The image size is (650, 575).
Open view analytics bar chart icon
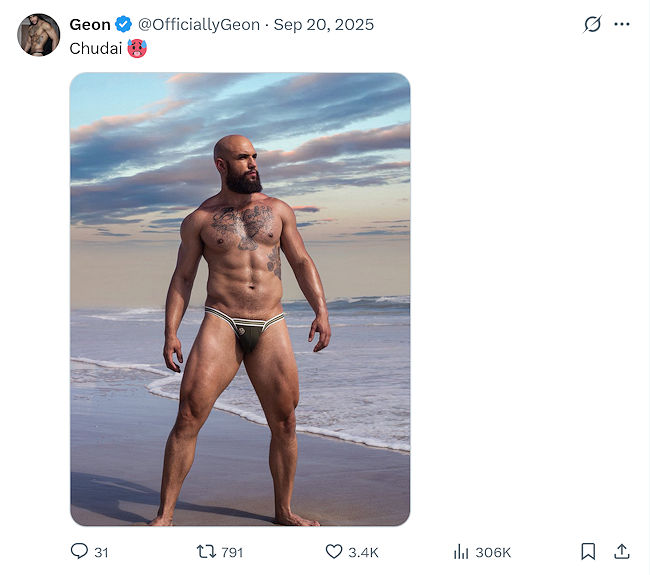coord(461,551)
